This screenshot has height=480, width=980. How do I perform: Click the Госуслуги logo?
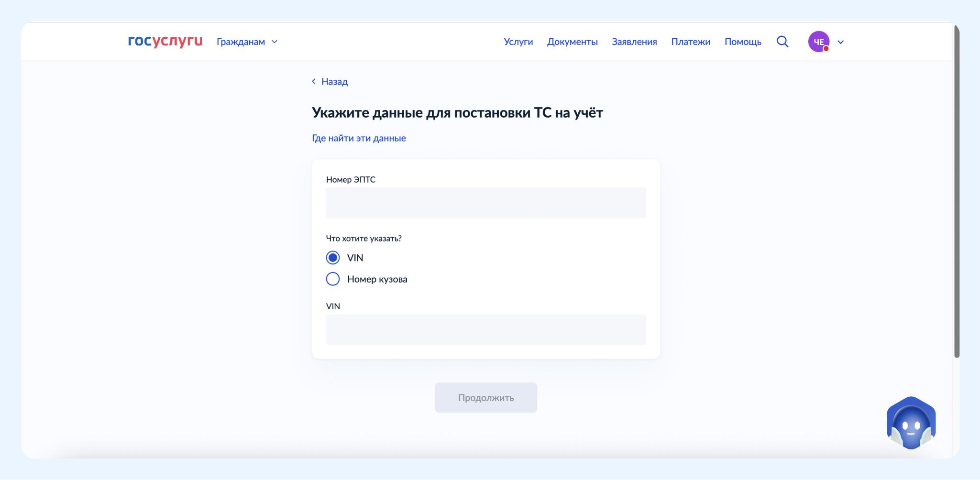(x=165, y=42)
